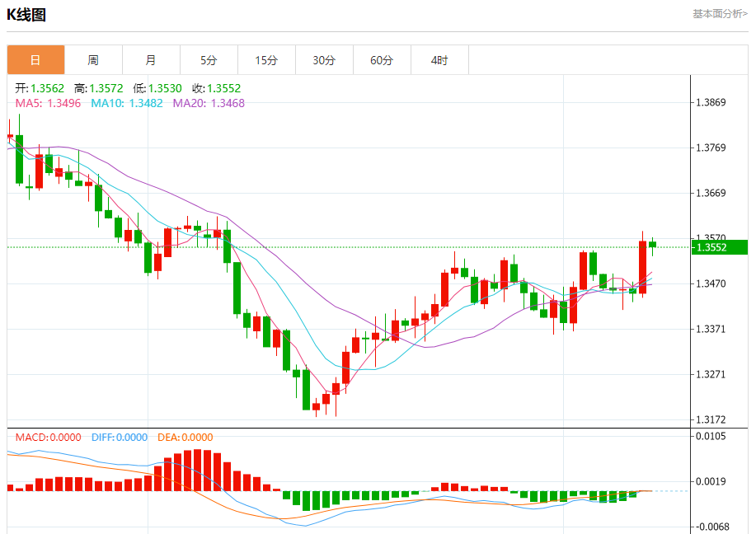Click the high price 高:1.3572
756x534 pixels.
pyautogui.click(x=99, y=88)
